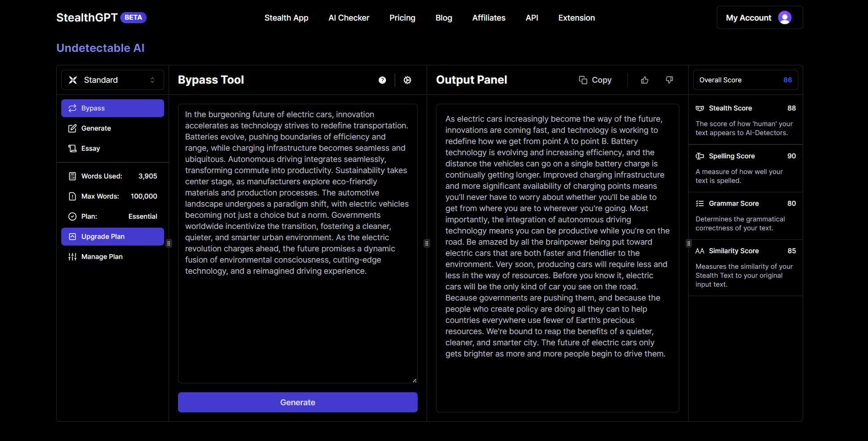Click the Plan checkmark icon
868x441 pixels.
point(72,216)
